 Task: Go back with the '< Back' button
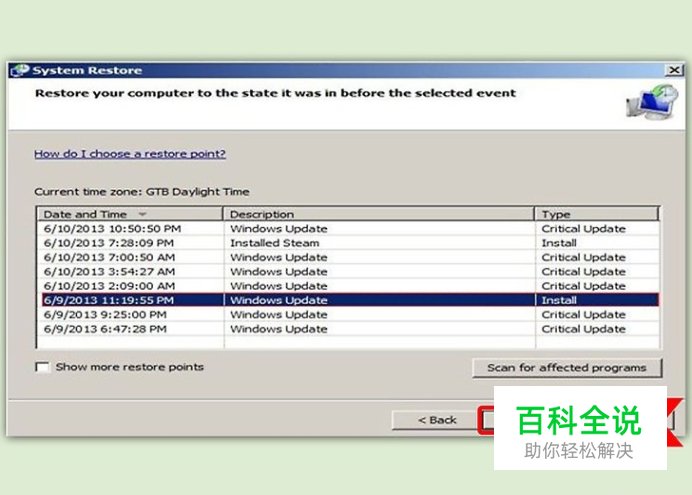437,420
